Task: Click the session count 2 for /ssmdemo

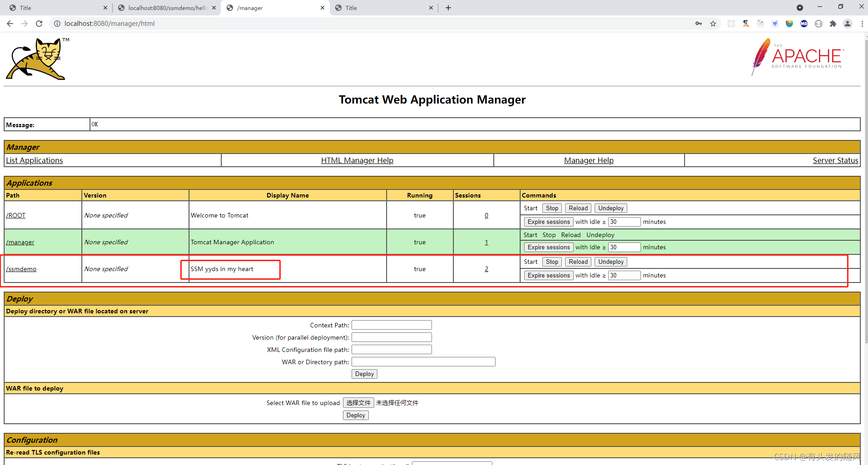Action: click(x=486, y=269)
